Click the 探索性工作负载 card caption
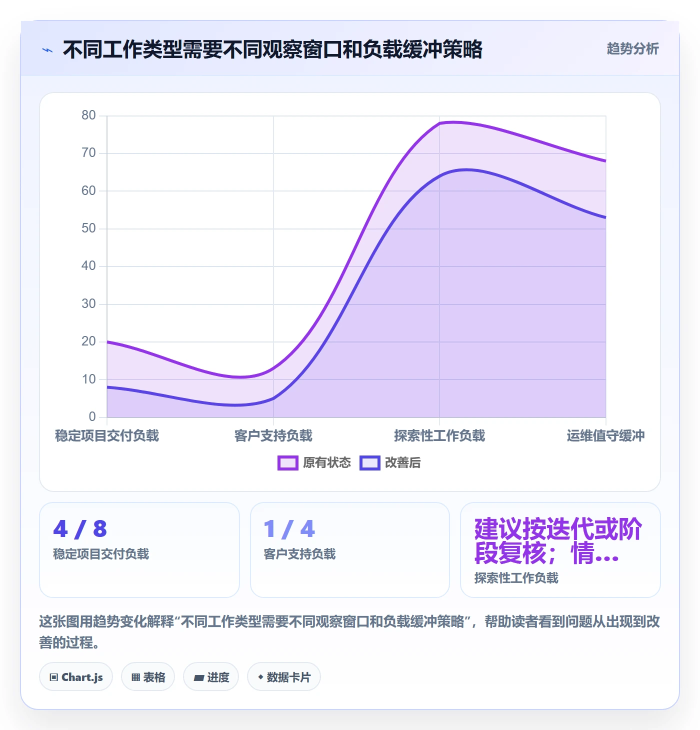The width and height of the screenshot is (700, 730). [516, 578]
